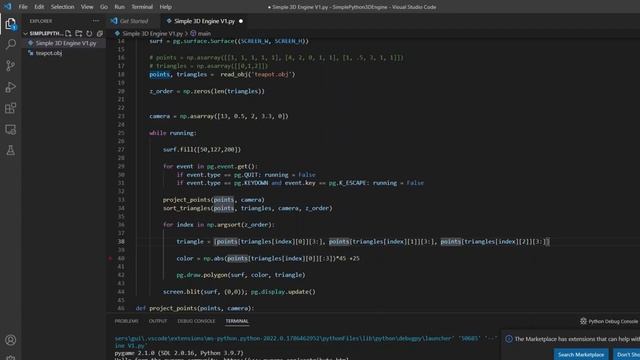Screen dimensions: 640x360
Task: Open the Help menu
Action: 165,7
